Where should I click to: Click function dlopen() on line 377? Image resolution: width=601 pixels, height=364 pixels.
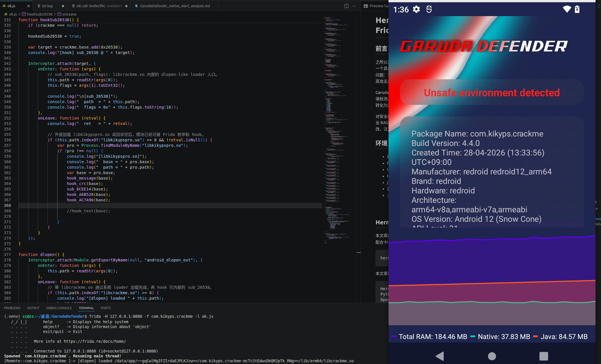[41, 255]
